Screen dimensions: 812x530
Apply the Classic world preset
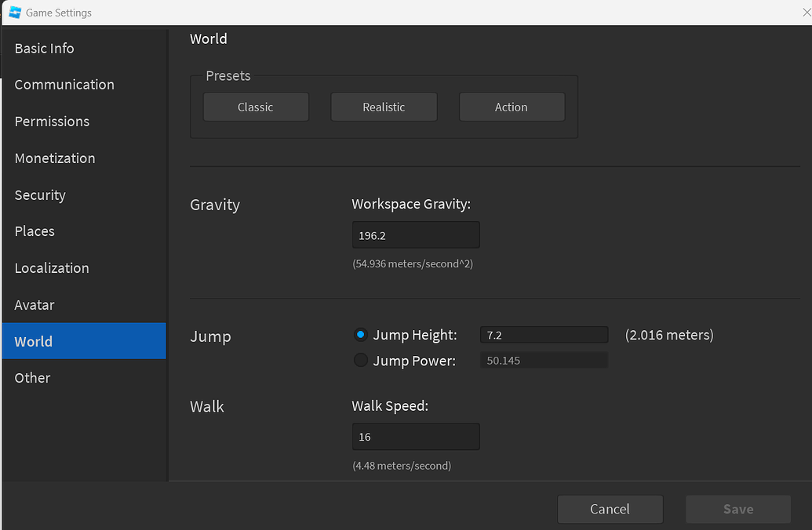coord(256,107)
